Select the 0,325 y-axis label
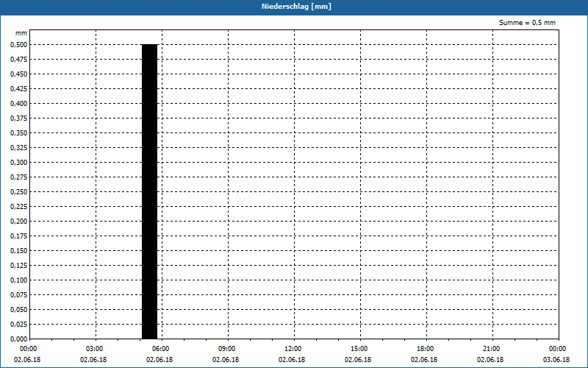 coord(19,148)
